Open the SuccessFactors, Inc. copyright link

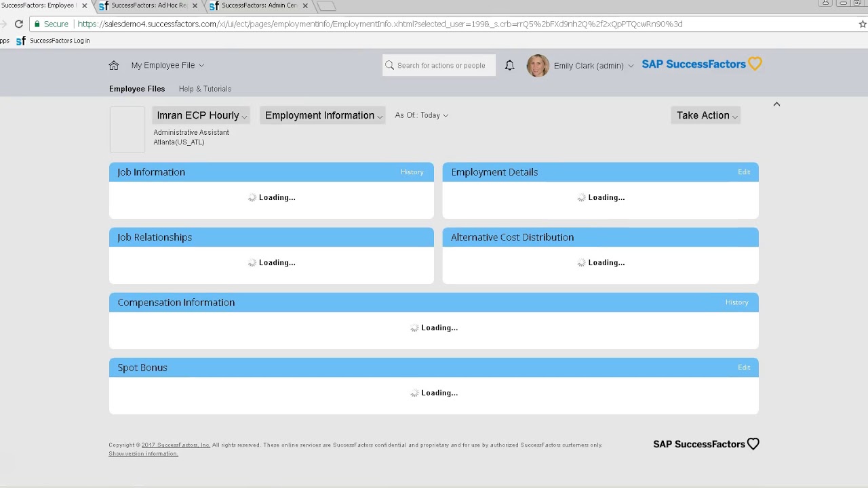tap(176, 445)
